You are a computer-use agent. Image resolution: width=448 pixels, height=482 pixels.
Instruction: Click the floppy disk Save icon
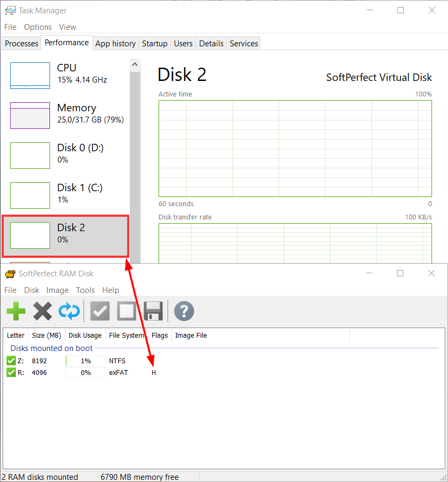(x=153, y=311)
